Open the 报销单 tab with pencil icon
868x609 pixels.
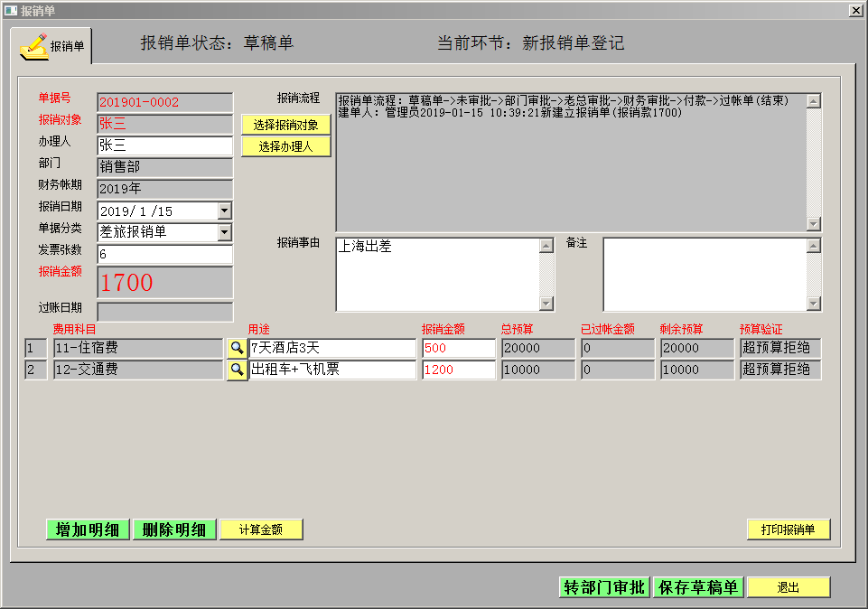51,46
